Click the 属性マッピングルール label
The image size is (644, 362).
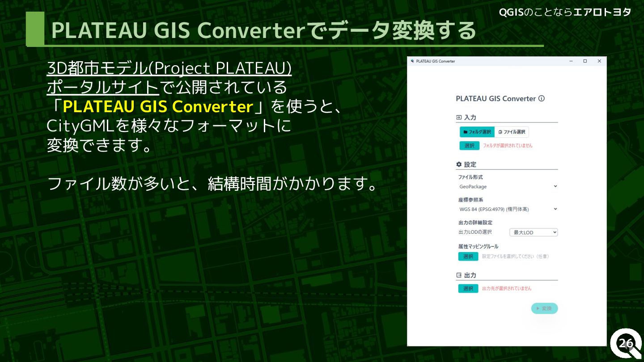(x=478, y=247)
